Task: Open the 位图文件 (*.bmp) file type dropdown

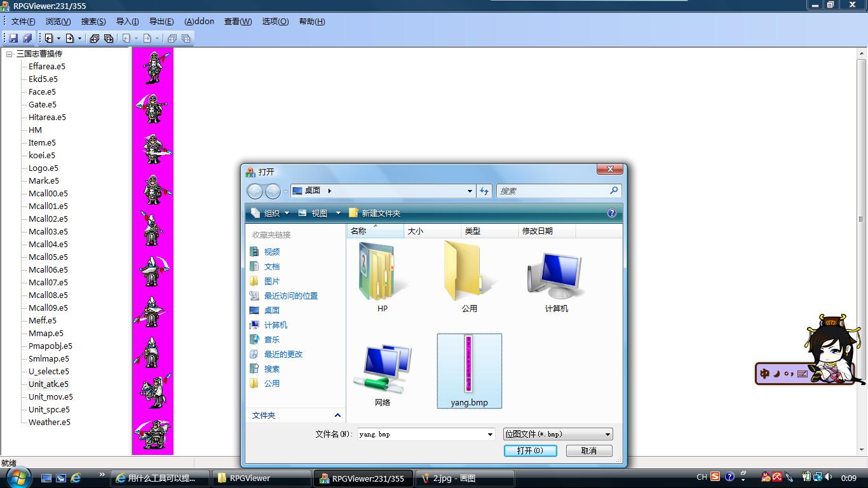Action: coord(558,434)
